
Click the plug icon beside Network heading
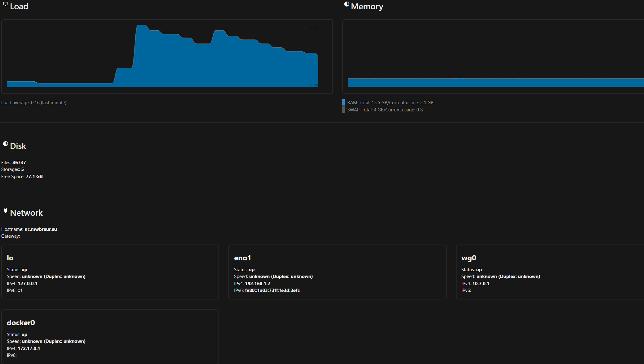(x=5, y=211)
